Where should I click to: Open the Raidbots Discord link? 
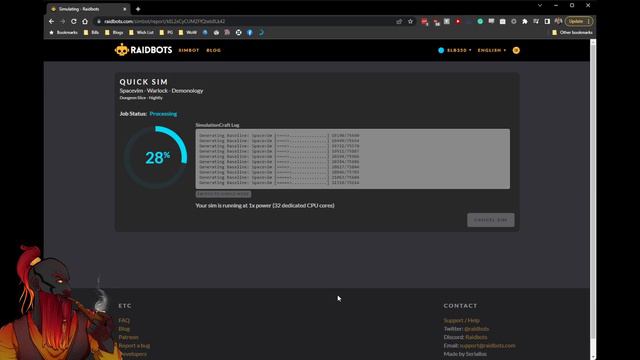point(476,337)
